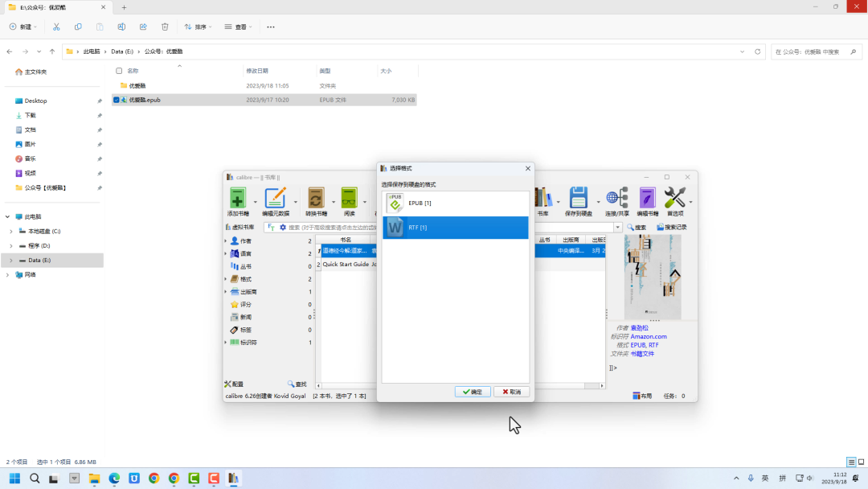The height and width of the screenshot is (489, 868).
Task: Click Explorer cut scissors icon
Action: point(56,27)
